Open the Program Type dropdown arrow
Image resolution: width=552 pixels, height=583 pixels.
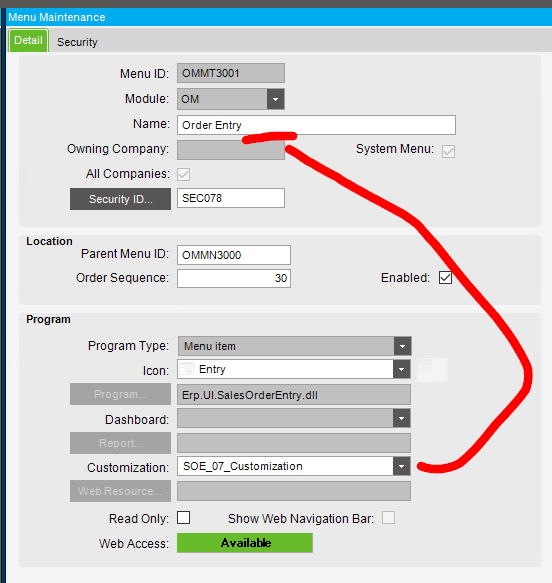coord(402,347)
